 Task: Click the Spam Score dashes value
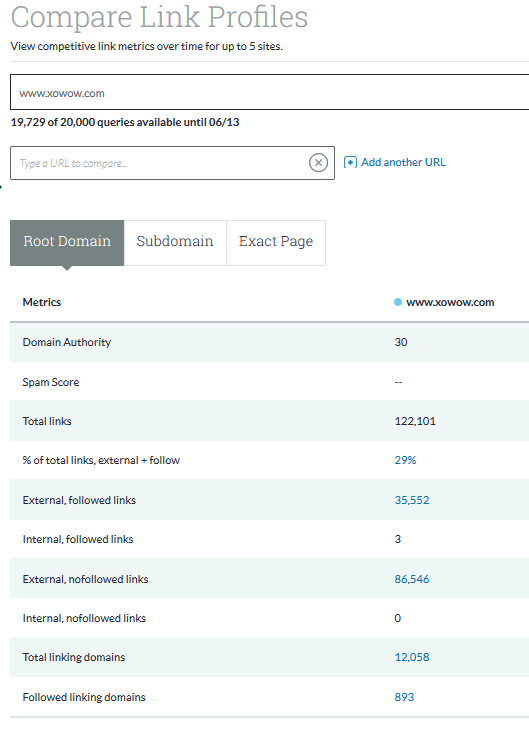(398, 382)
